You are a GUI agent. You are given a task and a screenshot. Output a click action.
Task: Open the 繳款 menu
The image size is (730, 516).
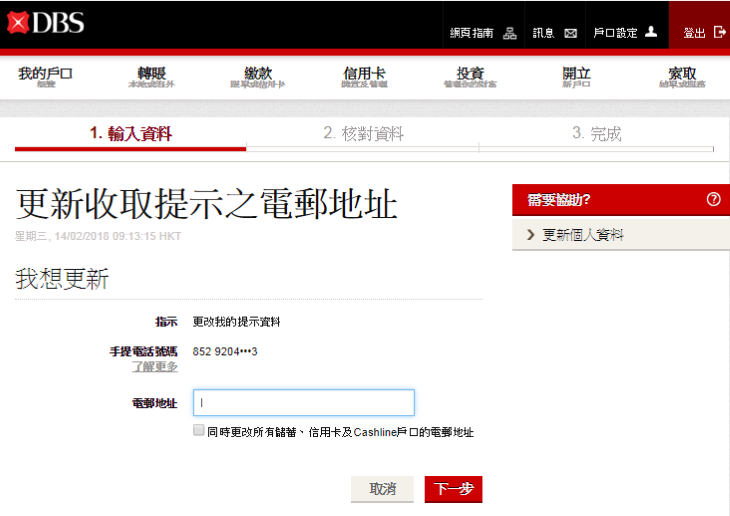pos(258,77)
